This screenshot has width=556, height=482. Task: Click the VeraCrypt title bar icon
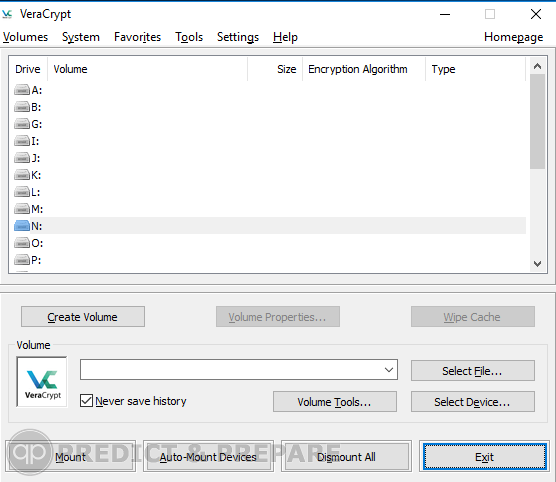(7, 14)
